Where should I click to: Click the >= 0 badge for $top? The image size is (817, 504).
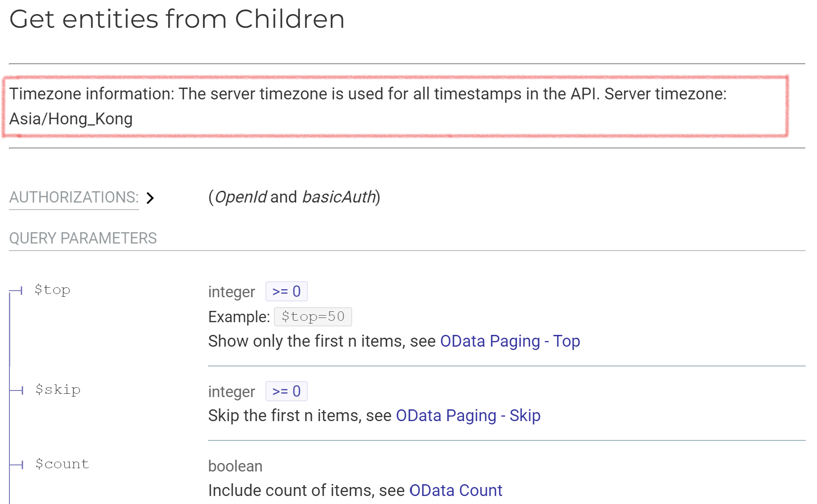coord(286,292)
